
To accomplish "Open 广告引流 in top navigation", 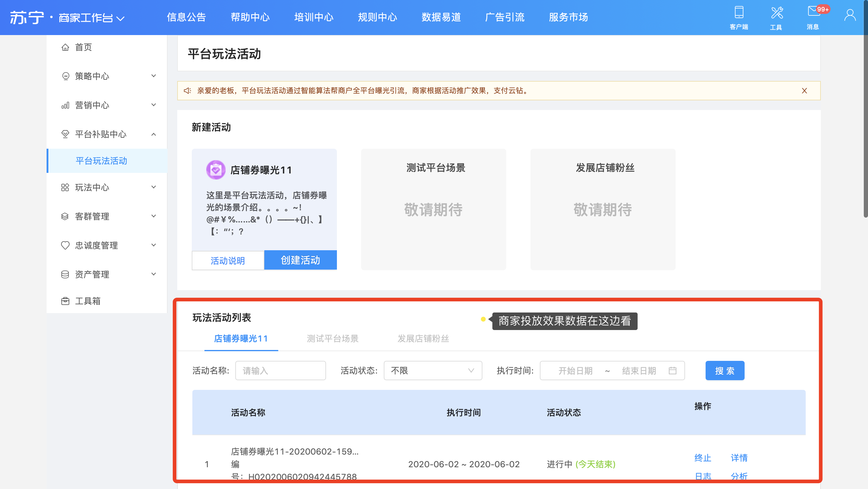I will pyautogui.click(x=505, y=17).
